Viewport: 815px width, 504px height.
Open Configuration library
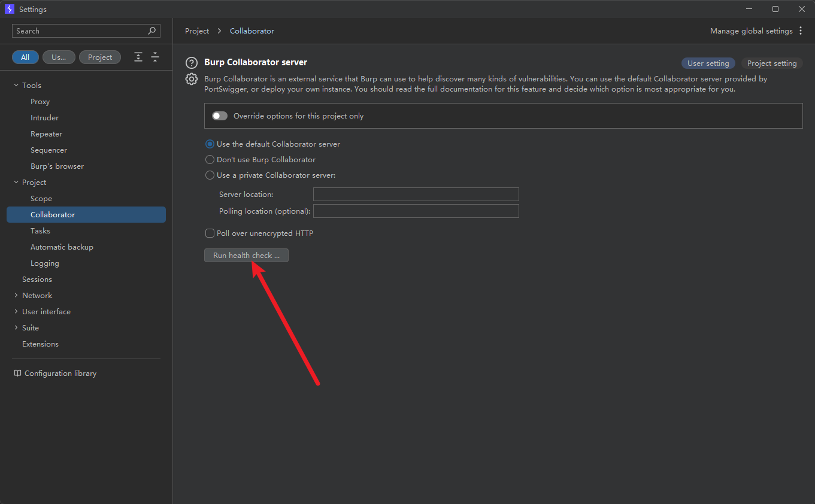60,374
